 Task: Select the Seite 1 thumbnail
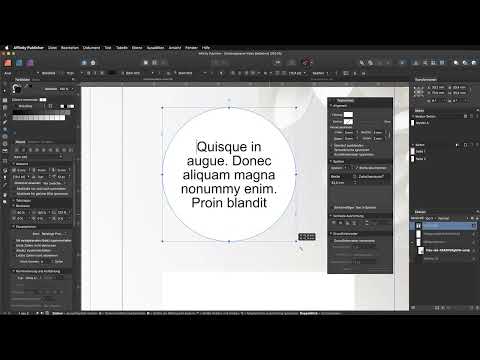click(413, 151)
